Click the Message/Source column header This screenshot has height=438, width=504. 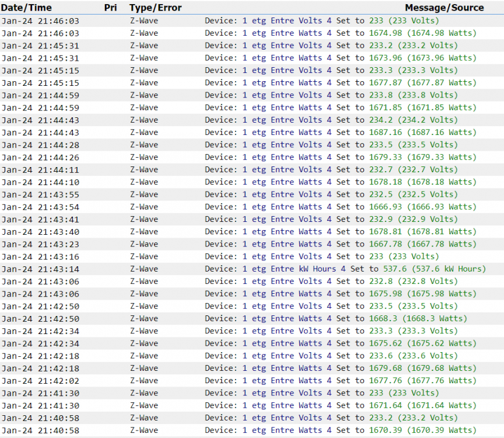click(x=444, y=8)
